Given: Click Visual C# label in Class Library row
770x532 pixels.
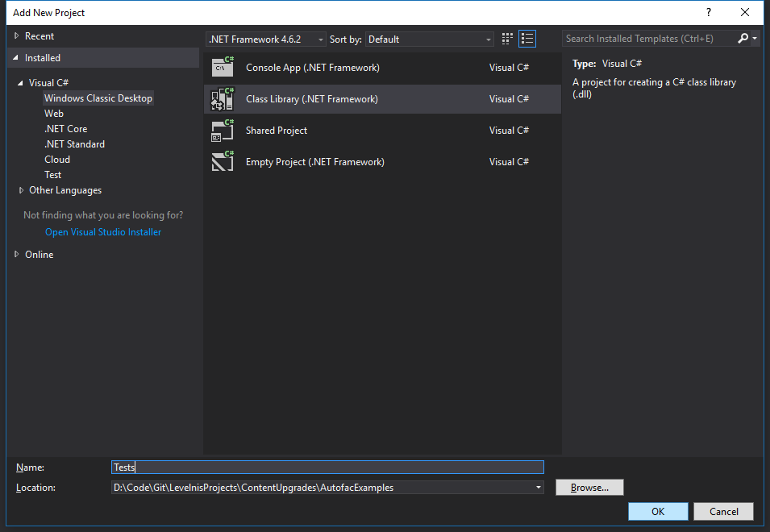Looking at the screenshot, I should (509, 99).
